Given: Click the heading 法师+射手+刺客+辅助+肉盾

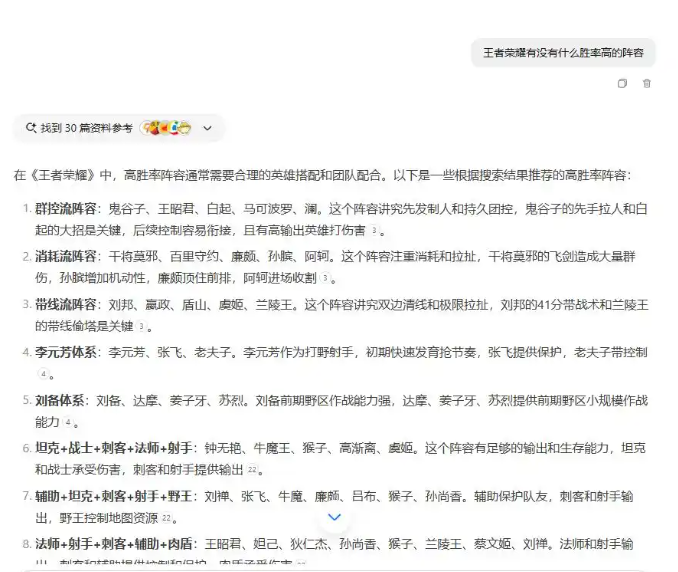Looking at the screenshot, I should tap(114, 543).
